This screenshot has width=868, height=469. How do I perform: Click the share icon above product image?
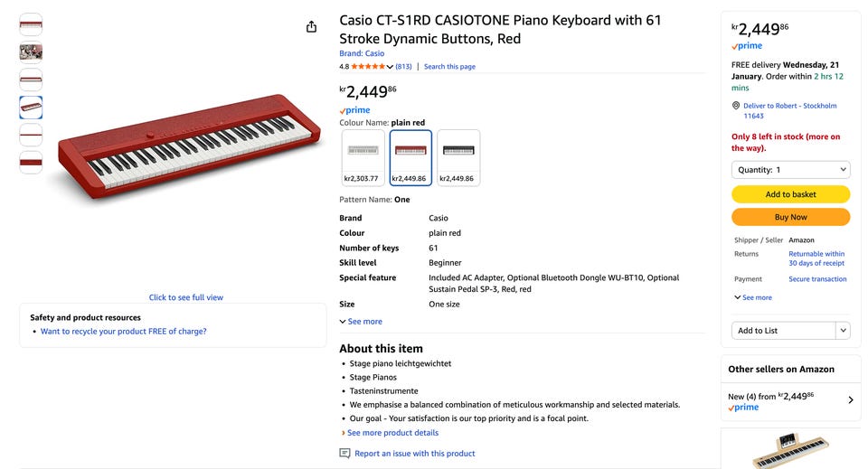point(311,27)
